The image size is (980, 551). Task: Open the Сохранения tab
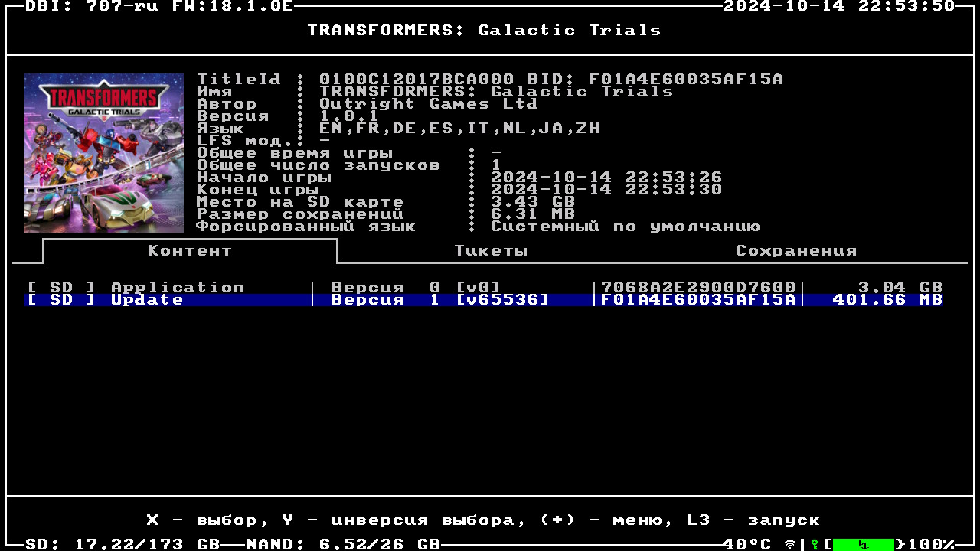coord(796,251)
